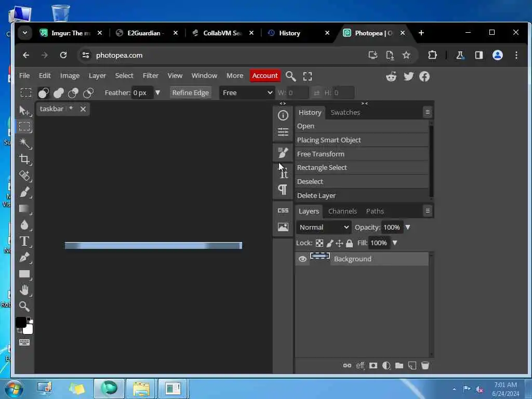Open the Info panel icon

pyautogui.click(x=283, y=115)
